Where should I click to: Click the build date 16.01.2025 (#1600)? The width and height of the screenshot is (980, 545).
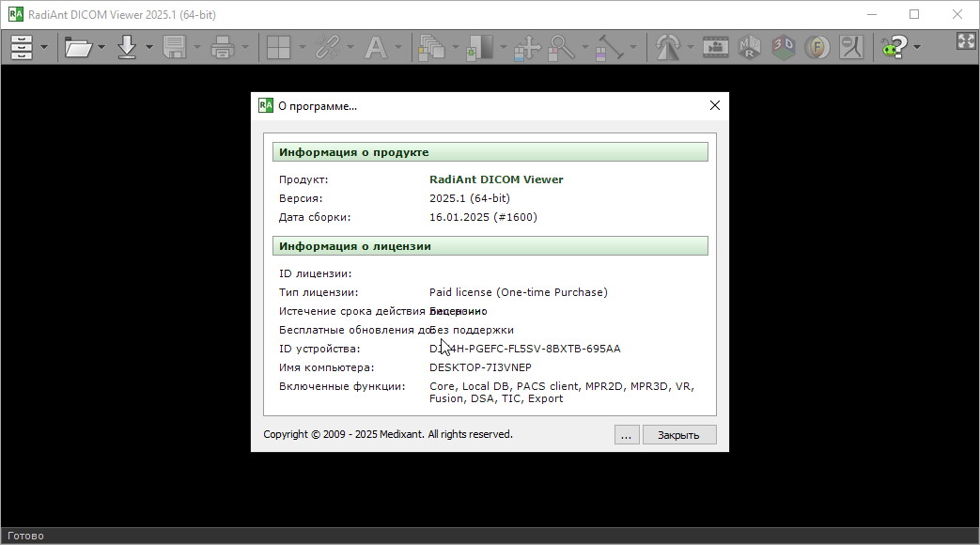(483, 217)
